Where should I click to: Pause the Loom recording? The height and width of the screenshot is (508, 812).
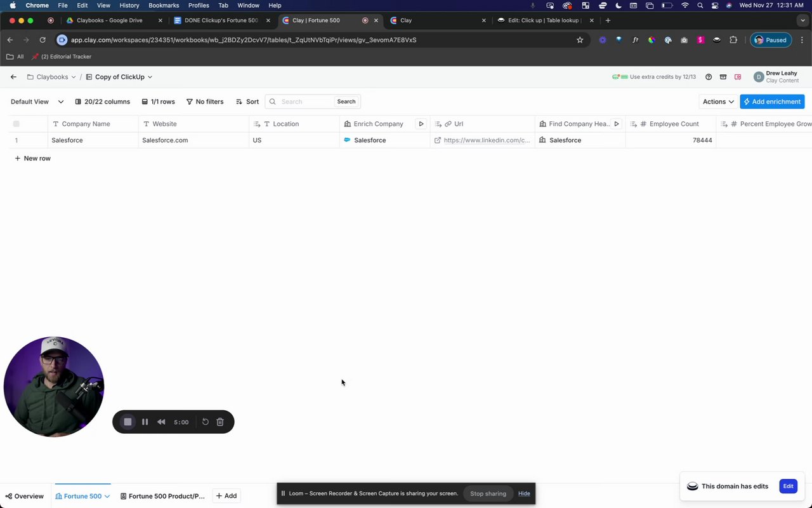(x=145, y=422)
